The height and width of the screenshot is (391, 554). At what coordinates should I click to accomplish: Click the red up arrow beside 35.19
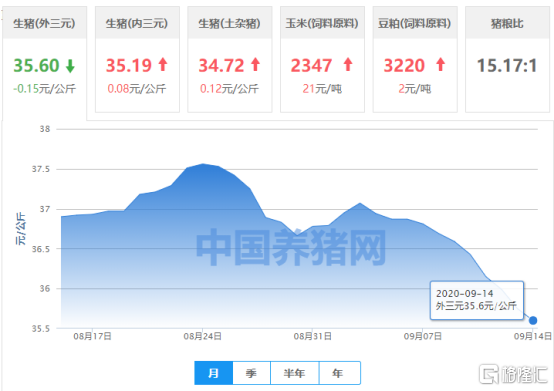pyautogui.click(x=163, y=65)
